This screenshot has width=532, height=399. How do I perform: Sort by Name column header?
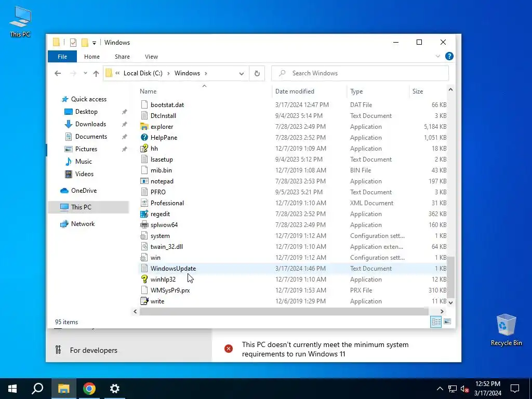click(x=205, y=91)
